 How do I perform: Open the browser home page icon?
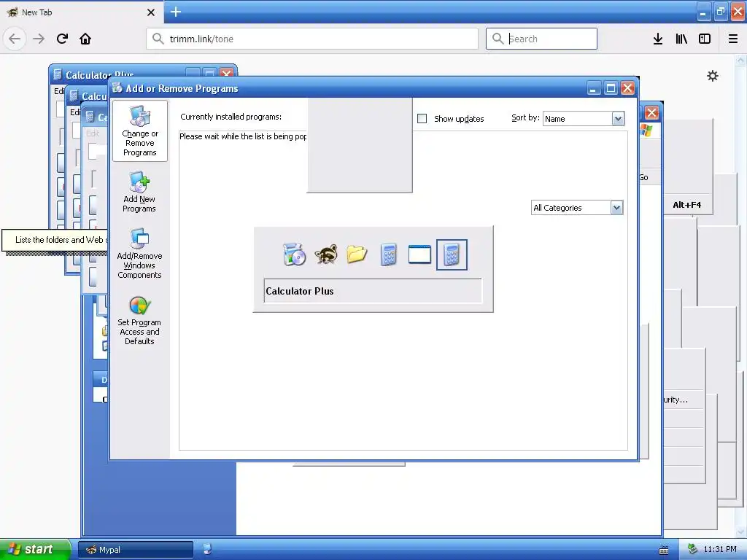pyautogui.click(x=85, y=39)
